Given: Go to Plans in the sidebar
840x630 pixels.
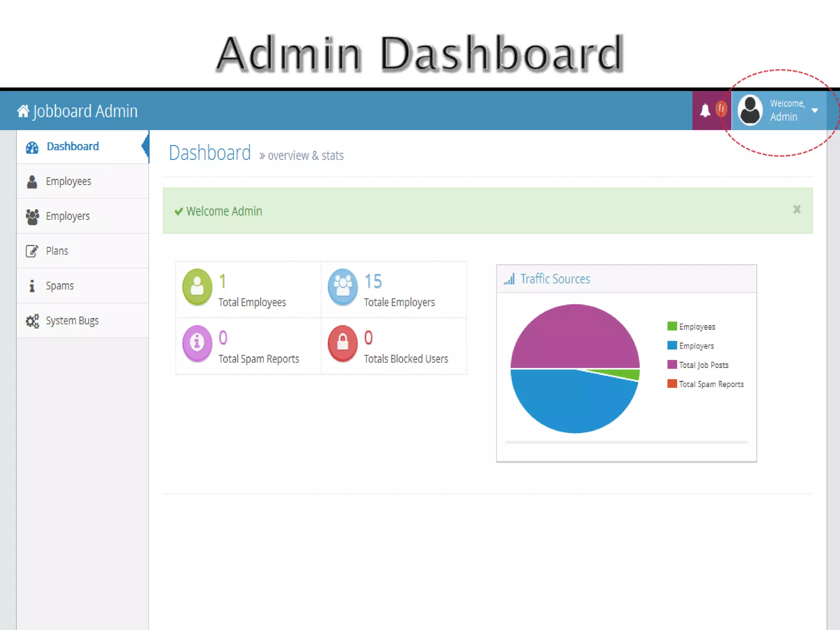Looking at the screenshot, I should (x=57, y=251).
